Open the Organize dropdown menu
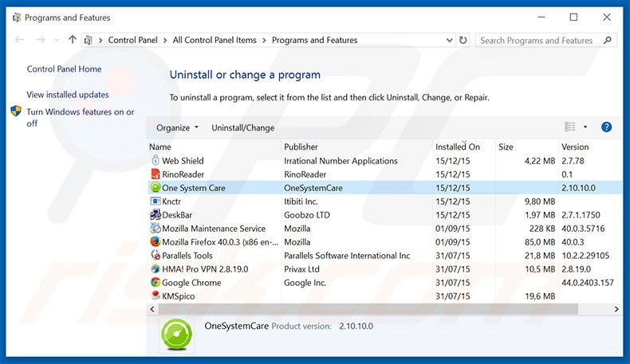Image resolution: width=630 pixels, height=364 pixels. pyautogui.click(x=177, y=127)
